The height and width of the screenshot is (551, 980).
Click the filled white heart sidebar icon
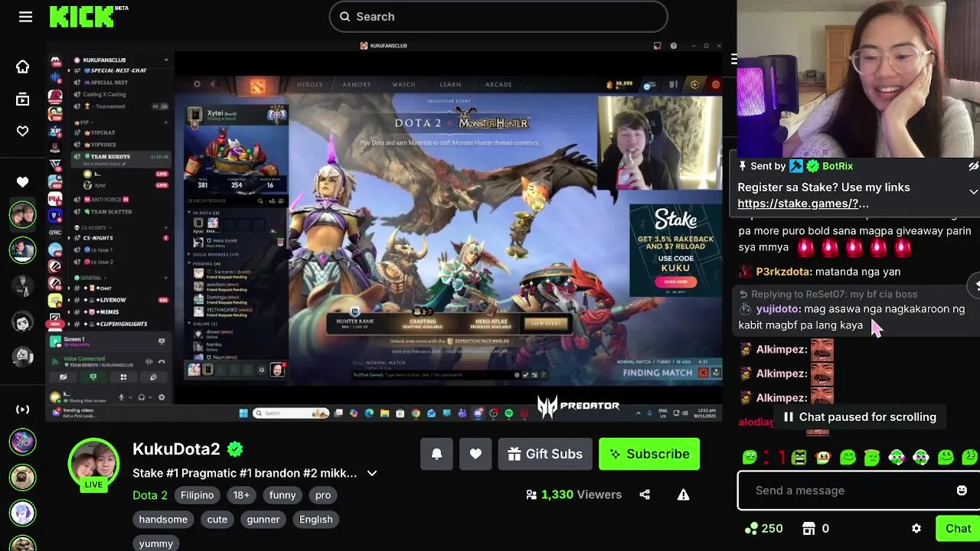click(x=22, y=182)
